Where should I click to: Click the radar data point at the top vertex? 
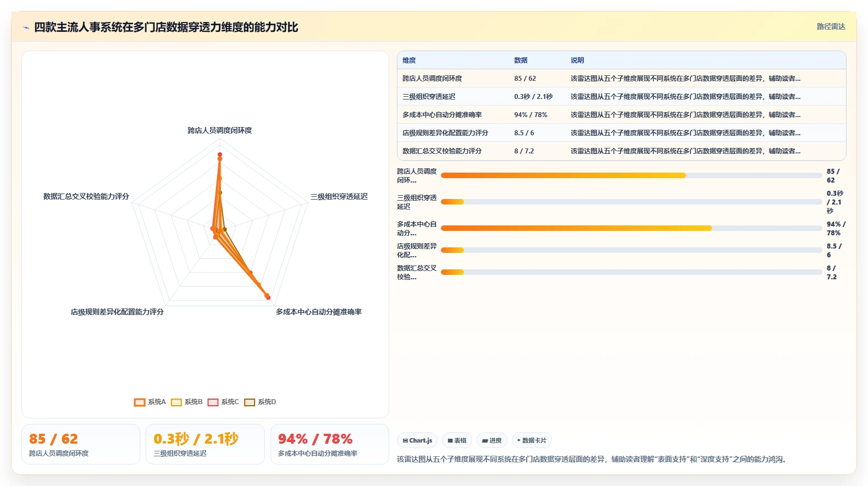(x=220, y=154)
